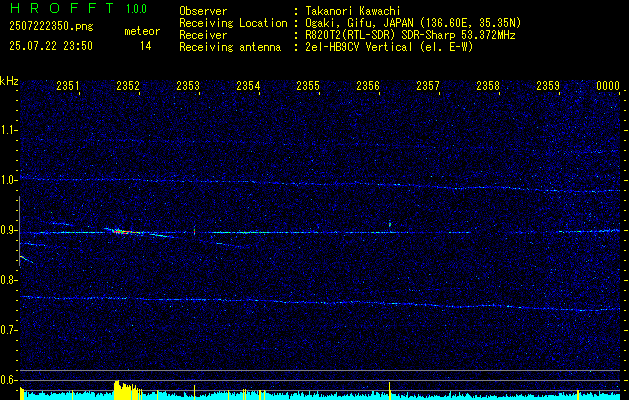Image resolution: width=629 pixels, height=400 pixels.
Task: Click the 0.8 kHz frequency label
Action: click(8, 280)
